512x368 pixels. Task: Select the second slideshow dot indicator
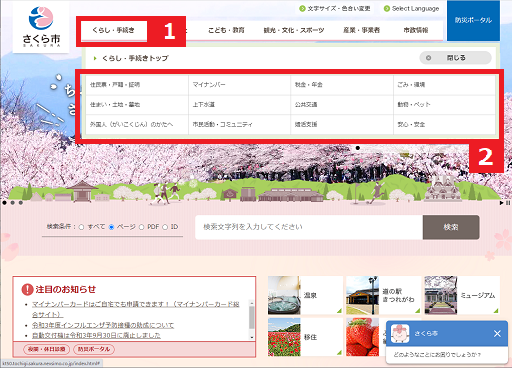(12, 203)
